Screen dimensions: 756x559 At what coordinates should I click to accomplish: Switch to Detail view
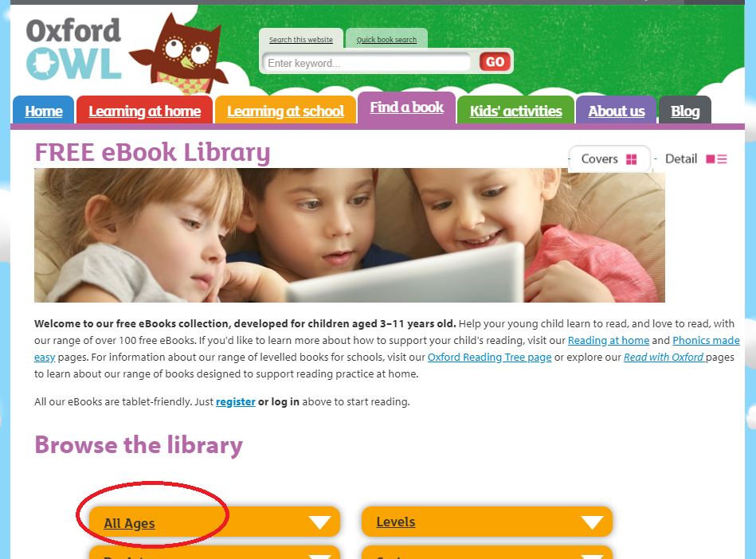[x=695, y=159]
